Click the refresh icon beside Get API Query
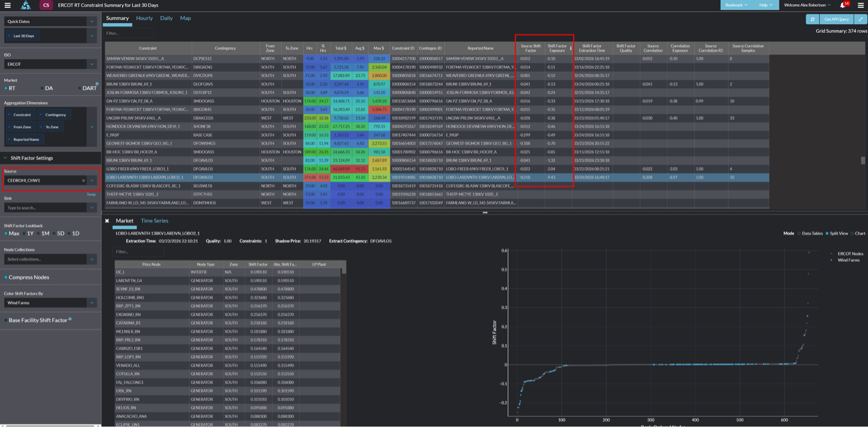Image resolution: width=868 pixels, height=428 pixels. 812,19
